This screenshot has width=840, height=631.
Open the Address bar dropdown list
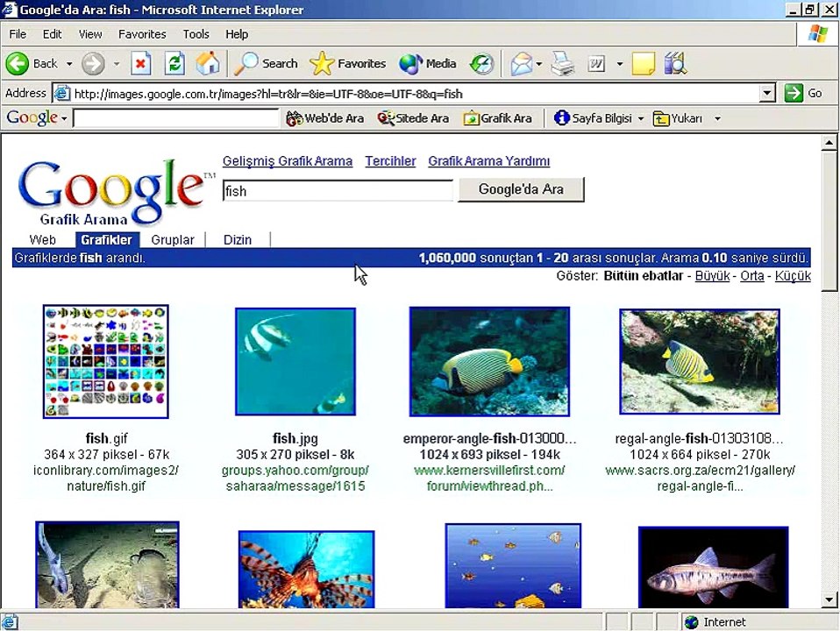click(767, 93)
